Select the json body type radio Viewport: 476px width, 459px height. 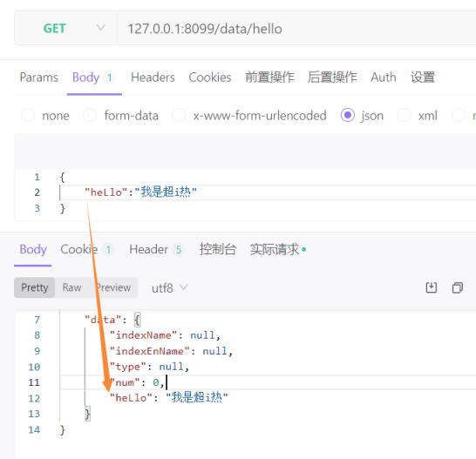348,115
